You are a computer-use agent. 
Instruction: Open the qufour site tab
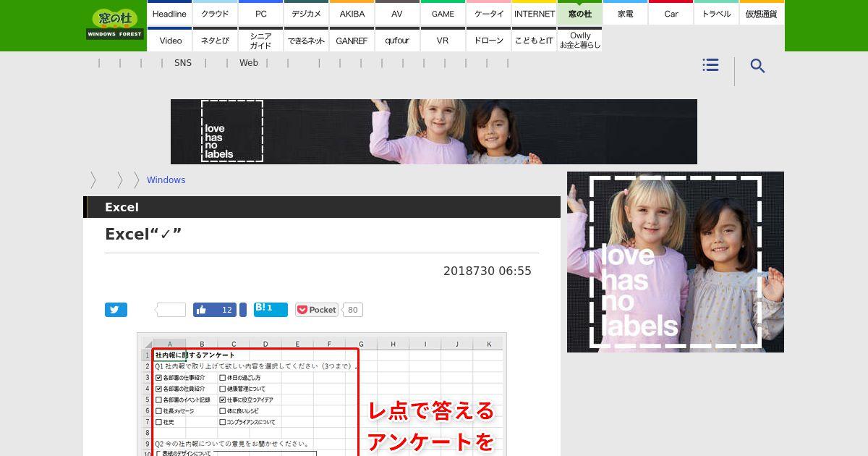click(x=397, y=41)
